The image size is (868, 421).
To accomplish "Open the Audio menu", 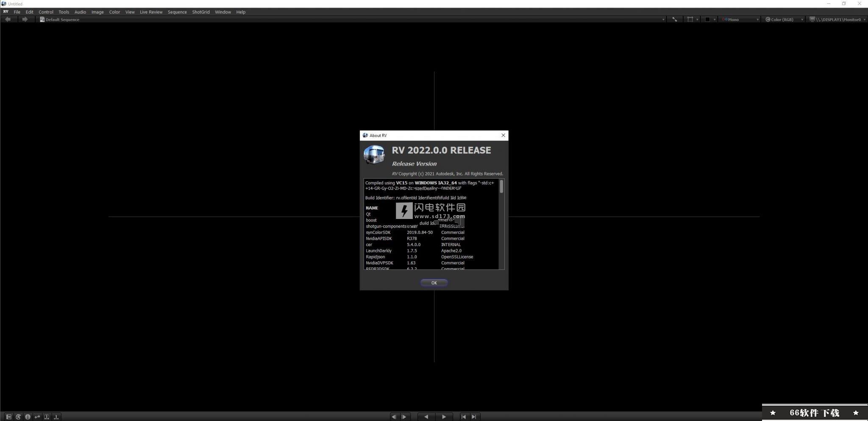I will pyautogui.click(x=80, y=12).
